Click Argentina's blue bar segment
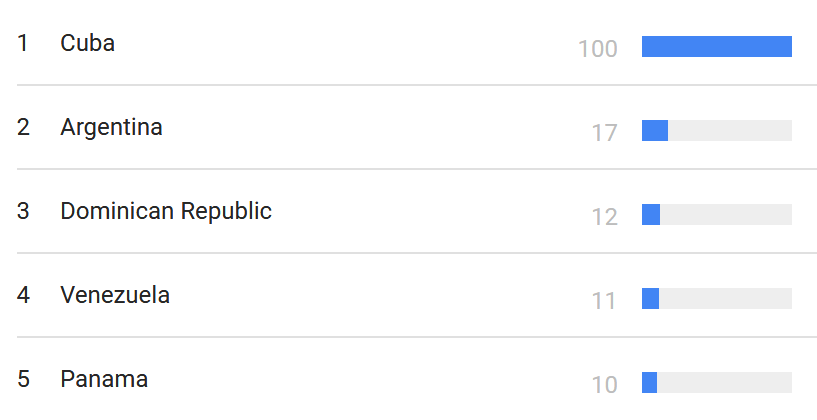Screen dimensions: 817x420 click(x=654, y=130)
